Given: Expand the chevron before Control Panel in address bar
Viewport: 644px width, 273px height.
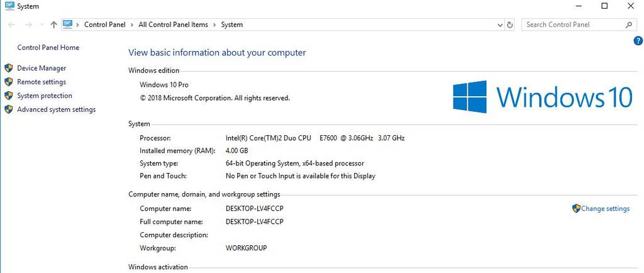Looking at the screenshot, I should tap(77, 25).
